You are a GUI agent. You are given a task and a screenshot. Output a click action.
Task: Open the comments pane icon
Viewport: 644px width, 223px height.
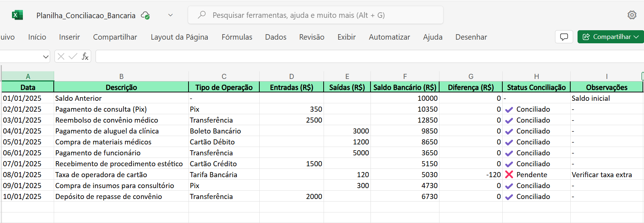click(564, 37)
